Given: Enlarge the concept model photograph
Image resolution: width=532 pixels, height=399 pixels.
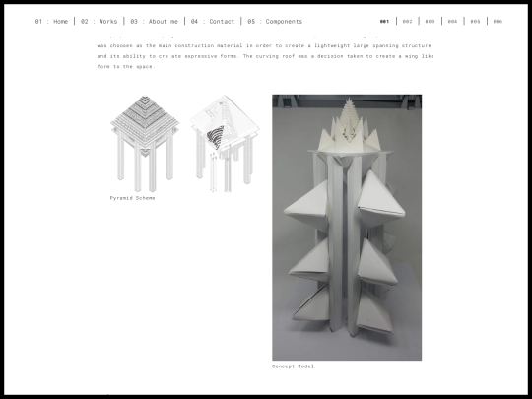Looking at the screenshot, I should pos(347,228).
